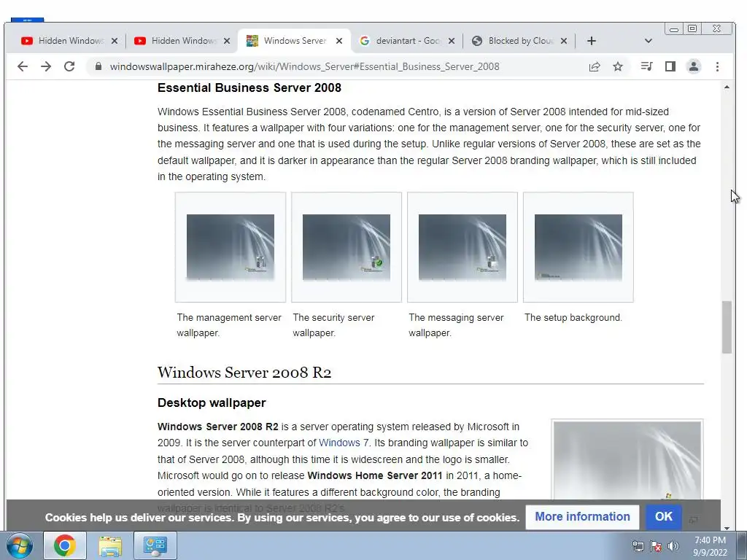Viewport: 747px width, 560px height.
Task: Open the Windows Start menu orb
Action: tap(19, 545)
